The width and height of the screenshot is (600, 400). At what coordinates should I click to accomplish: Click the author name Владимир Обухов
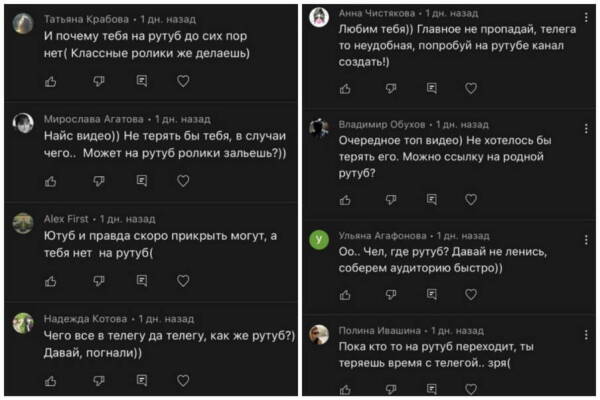[x=381, y=125]
